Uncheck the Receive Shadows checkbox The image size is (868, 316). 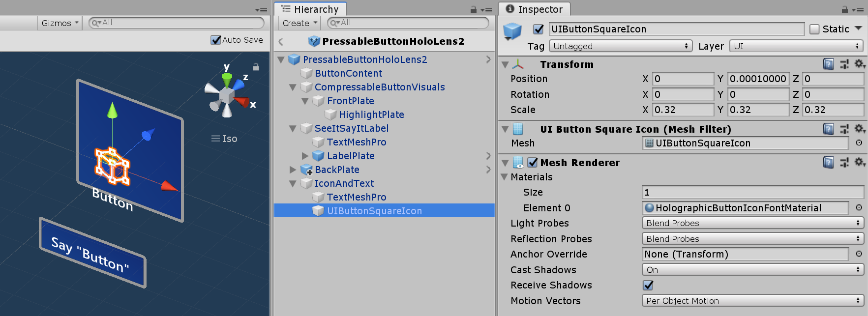point(648,285)
